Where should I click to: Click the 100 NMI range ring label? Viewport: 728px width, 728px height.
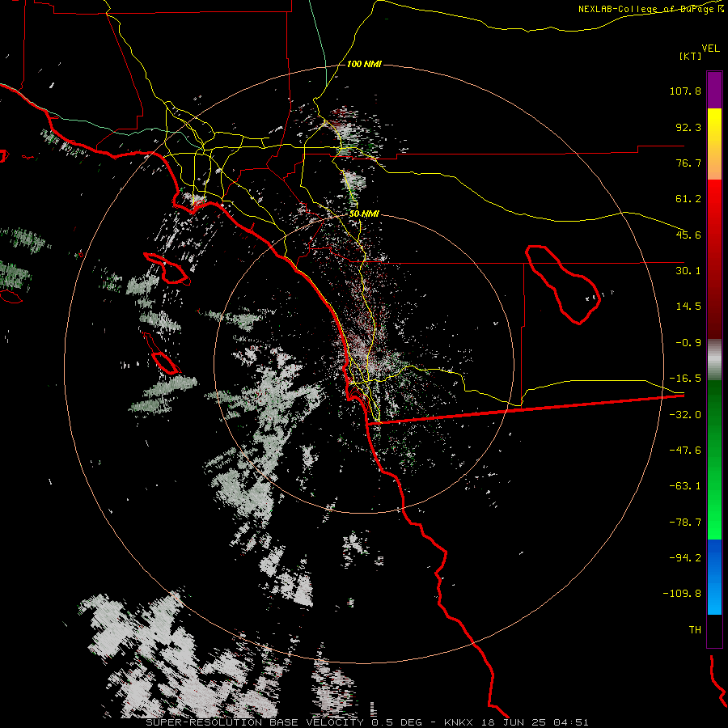364,64
